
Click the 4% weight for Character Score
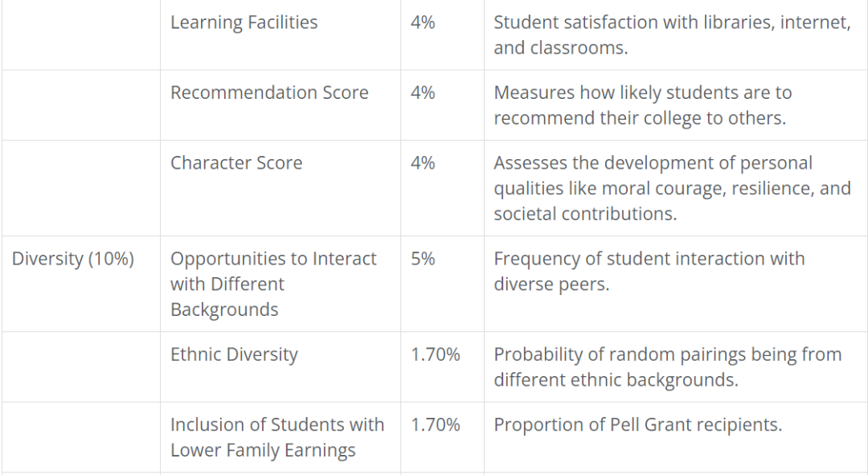(423, 162)
